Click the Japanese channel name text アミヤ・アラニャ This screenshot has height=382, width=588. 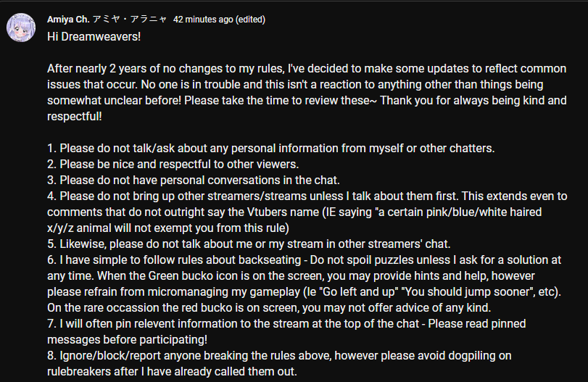(130, 19)
